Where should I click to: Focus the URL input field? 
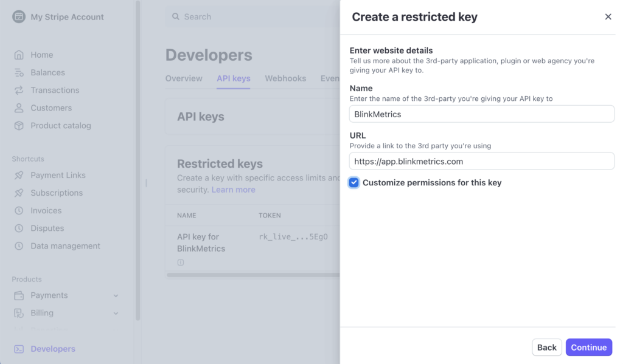[481, 161]
